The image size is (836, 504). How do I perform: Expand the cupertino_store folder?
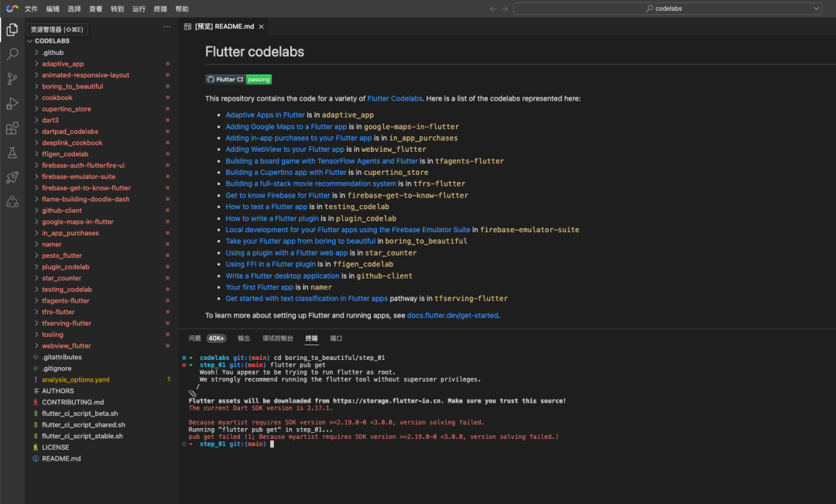(66, 109)
